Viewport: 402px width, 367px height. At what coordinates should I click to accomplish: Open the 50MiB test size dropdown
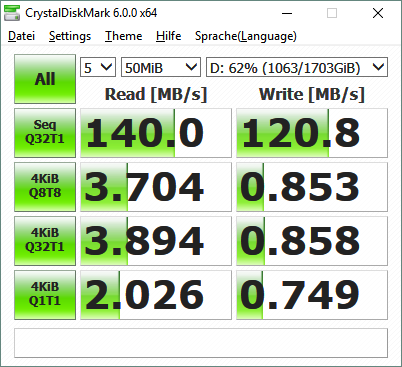tap(161, 67)
